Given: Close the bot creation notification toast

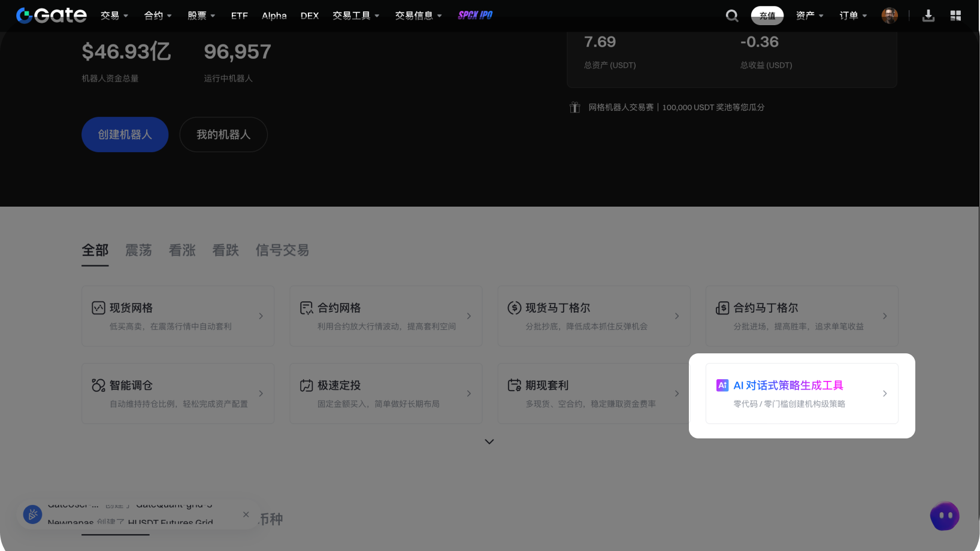Looking at the screenshot, I should pyautogui.click(x=246, y=514).
